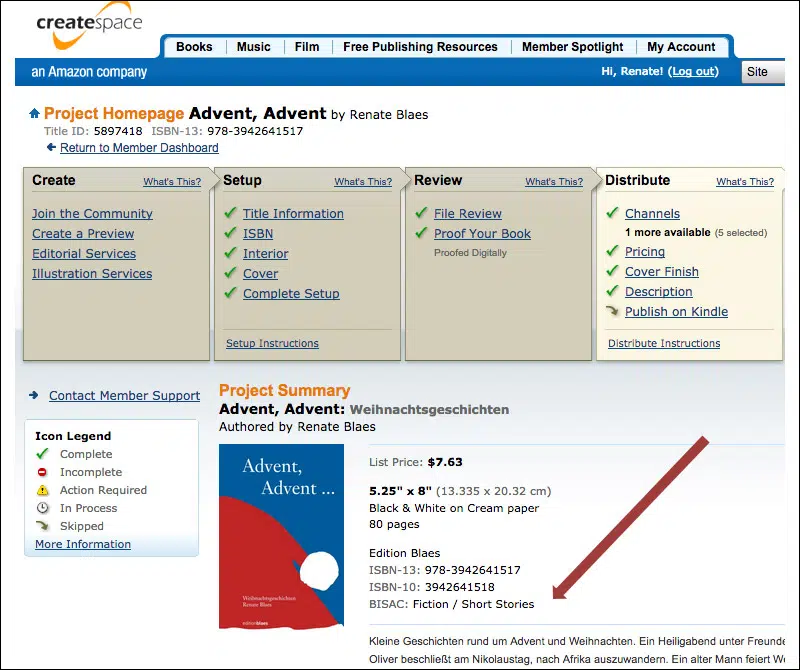Click the skipped arrow icon beside Publish on Kindle
Screen dimensions: 800x670
612,310
